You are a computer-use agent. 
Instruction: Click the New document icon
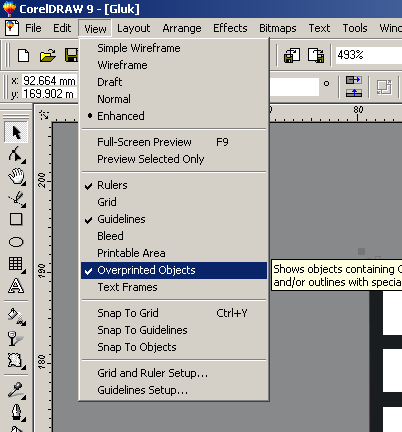pos(23,55)
